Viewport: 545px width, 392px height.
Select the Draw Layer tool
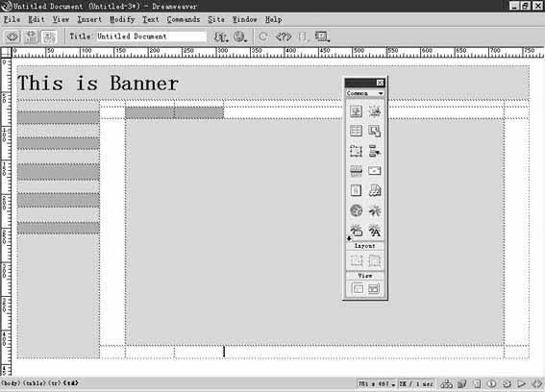coord(356,151)
